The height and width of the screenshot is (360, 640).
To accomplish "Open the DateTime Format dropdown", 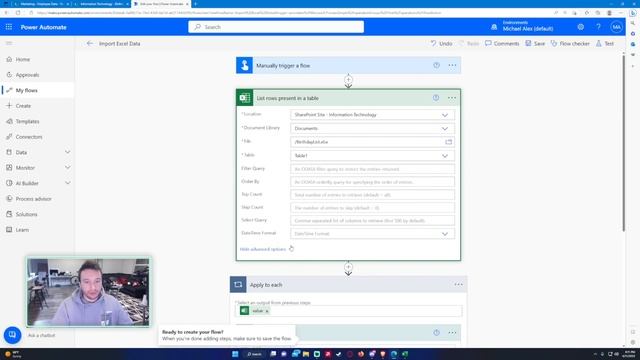I will click(x=372, y=234).
